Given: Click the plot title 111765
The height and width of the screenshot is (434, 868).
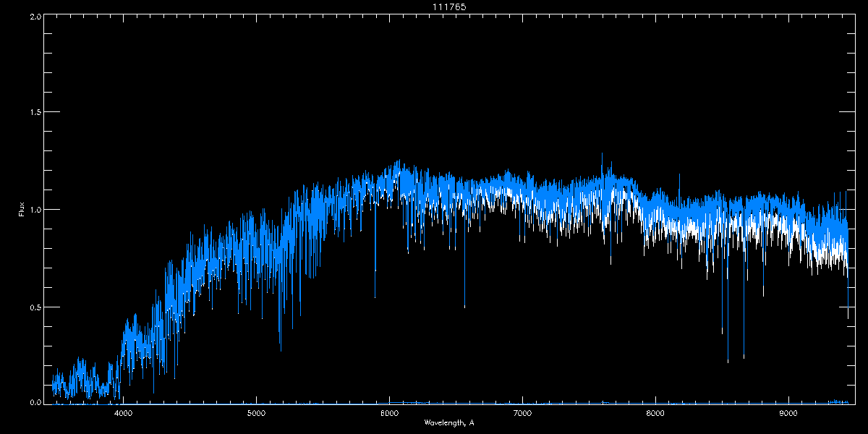Looking at the screenshot, I should coord(434,7).
